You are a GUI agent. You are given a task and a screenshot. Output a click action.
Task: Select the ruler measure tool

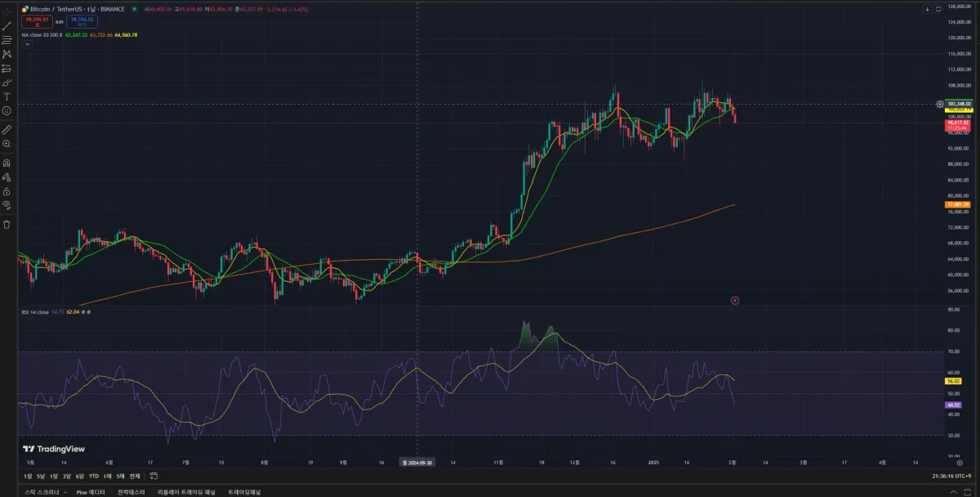click(x=7, y=129)
